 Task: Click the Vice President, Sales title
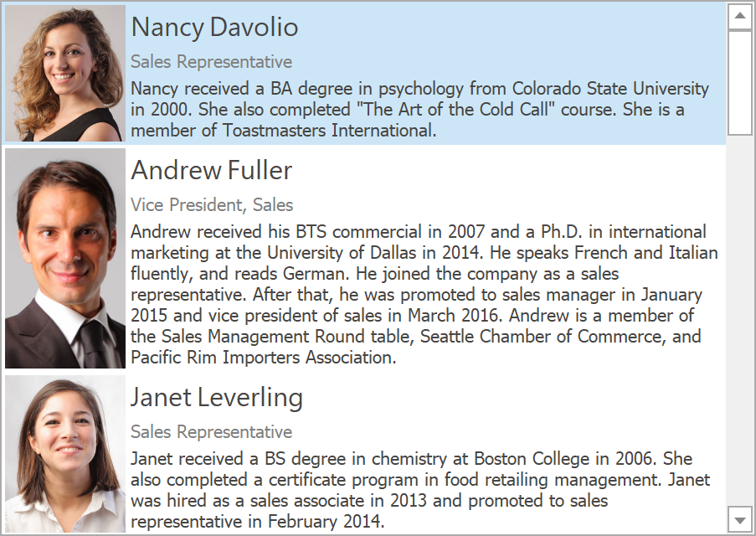tap(212, 205)
